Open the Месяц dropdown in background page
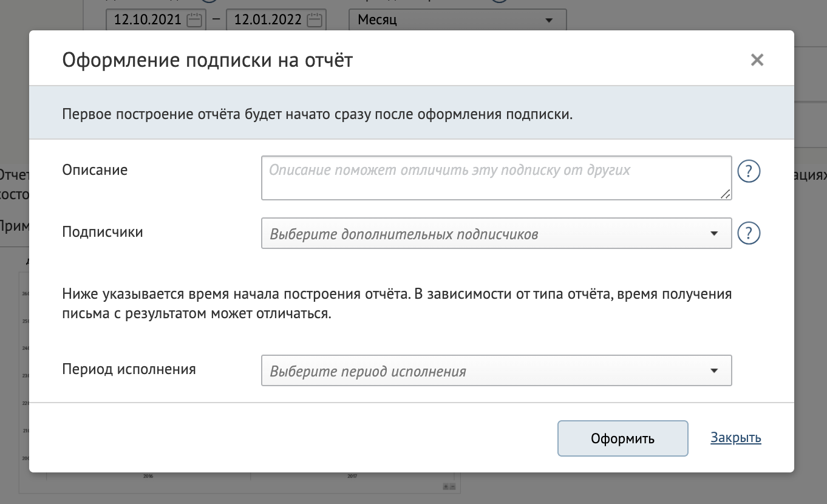The width and height of the screenshot is (827, 504). click(457, 19)
